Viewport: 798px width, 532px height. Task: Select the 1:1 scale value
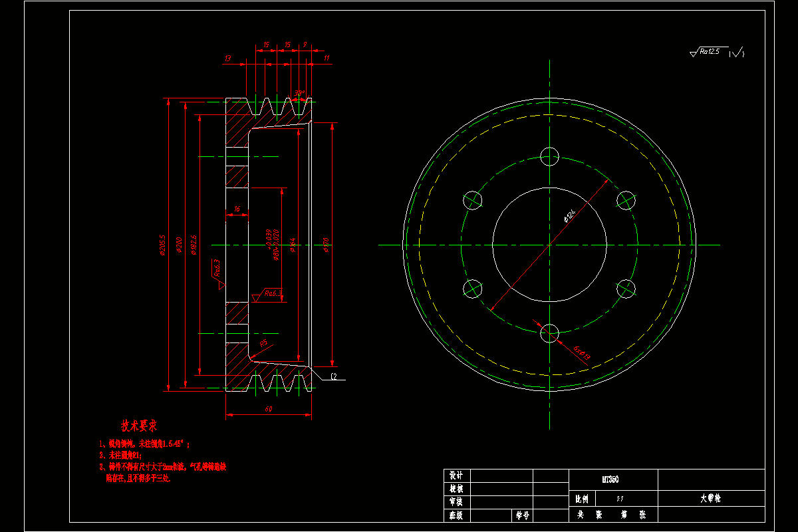[620, 498]
